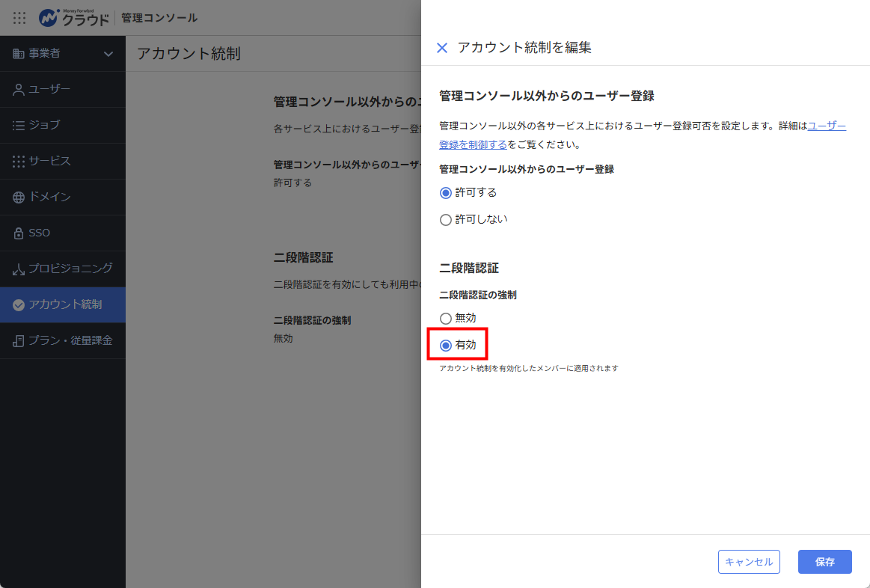The width and height of the screenshot is (870, 588).
Task: Click the provisioning icon beside プロビジョニング
Action: 18,269
